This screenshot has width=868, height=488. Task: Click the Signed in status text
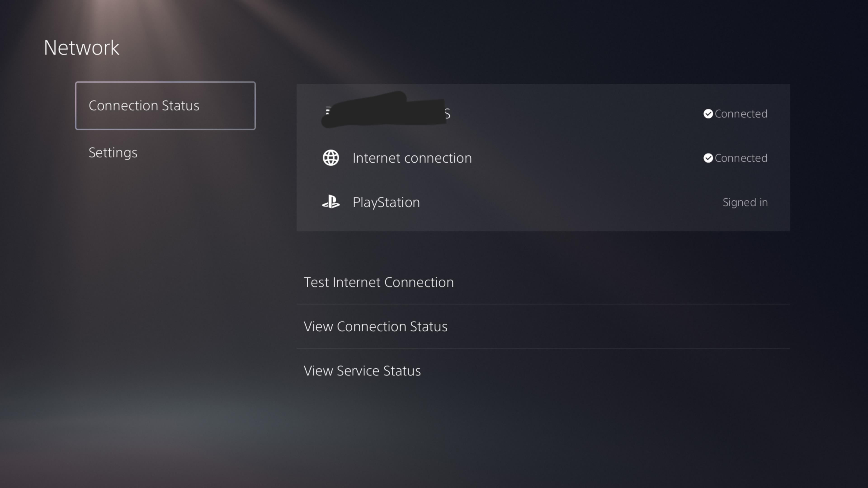(x=745, y=202)
